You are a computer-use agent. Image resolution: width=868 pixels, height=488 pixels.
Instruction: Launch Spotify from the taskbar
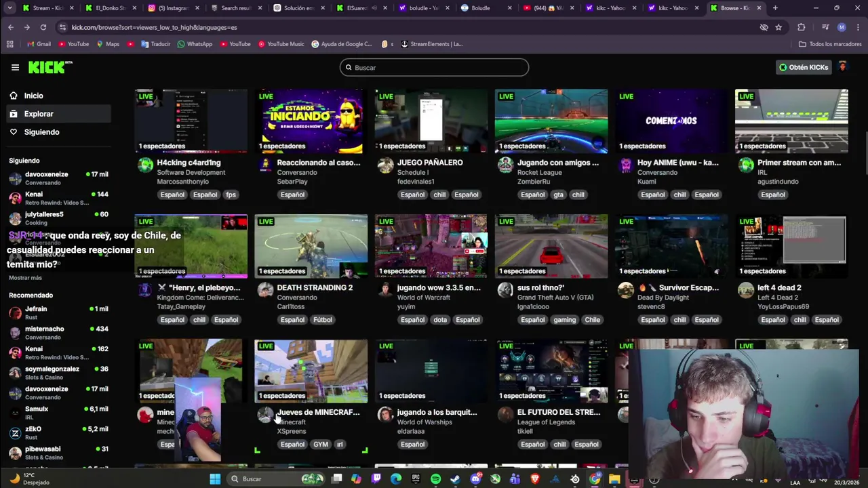coord(435,479)
